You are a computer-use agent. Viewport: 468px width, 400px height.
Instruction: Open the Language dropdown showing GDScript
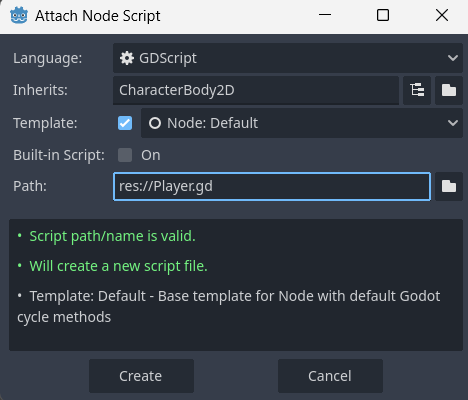click(x=288, y=58)
